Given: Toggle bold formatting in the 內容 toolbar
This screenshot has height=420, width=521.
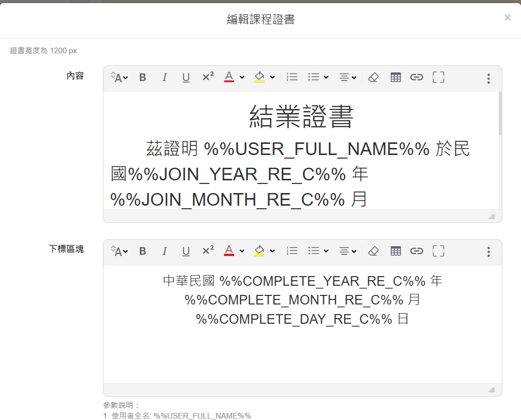Looking at the screenshot, I should pos(142,77).
